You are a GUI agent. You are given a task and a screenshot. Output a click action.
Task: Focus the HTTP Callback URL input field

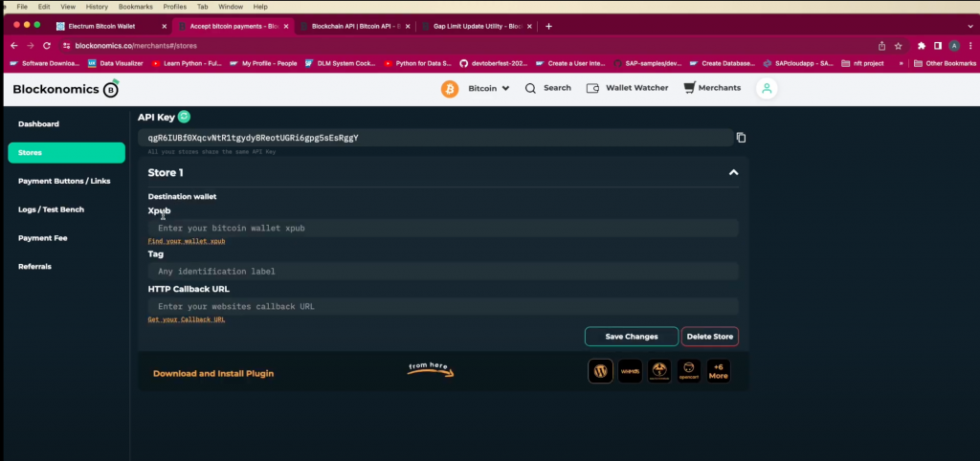443,306
